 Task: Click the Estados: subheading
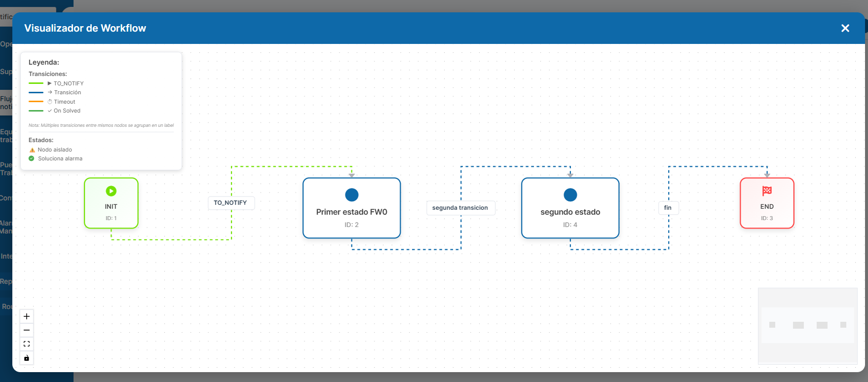41,140
